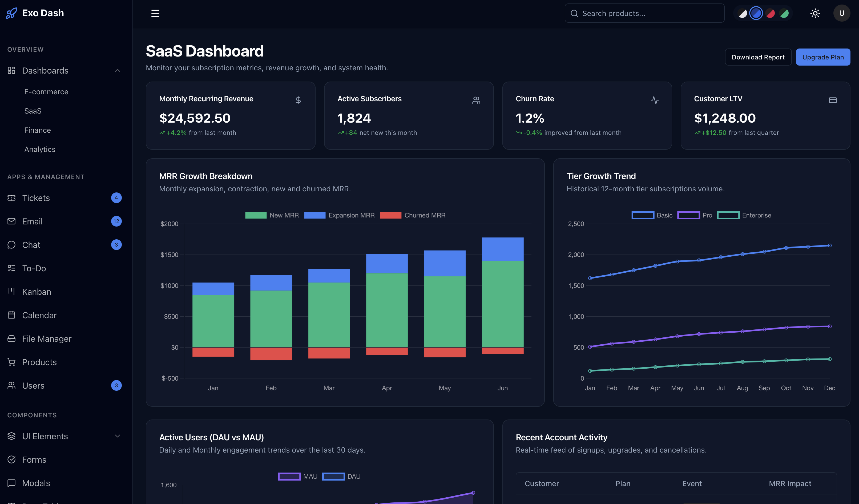Viewport: 859px width, 504px height.
Task: Click the To-Do checklist icon
Action: [x=11, y=269]
